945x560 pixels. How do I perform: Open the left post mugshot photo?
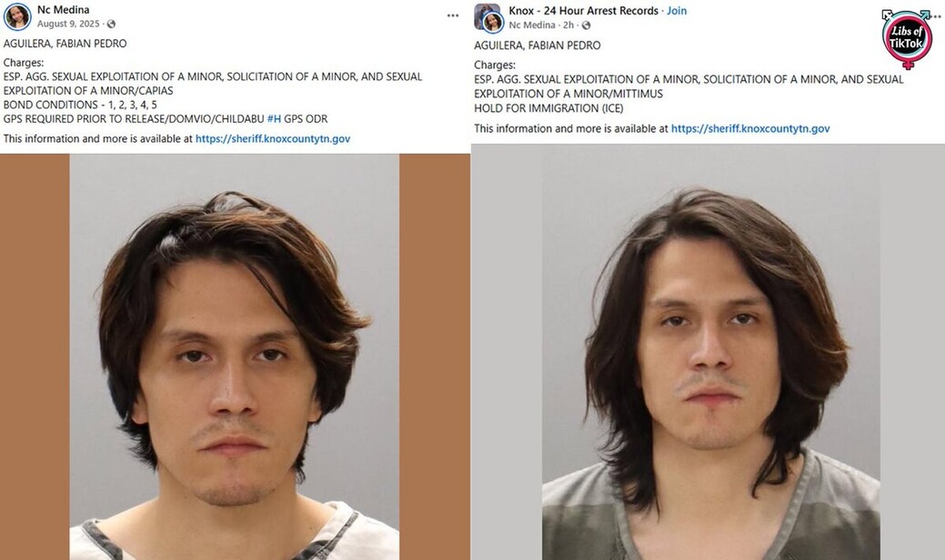click(234, 356)
